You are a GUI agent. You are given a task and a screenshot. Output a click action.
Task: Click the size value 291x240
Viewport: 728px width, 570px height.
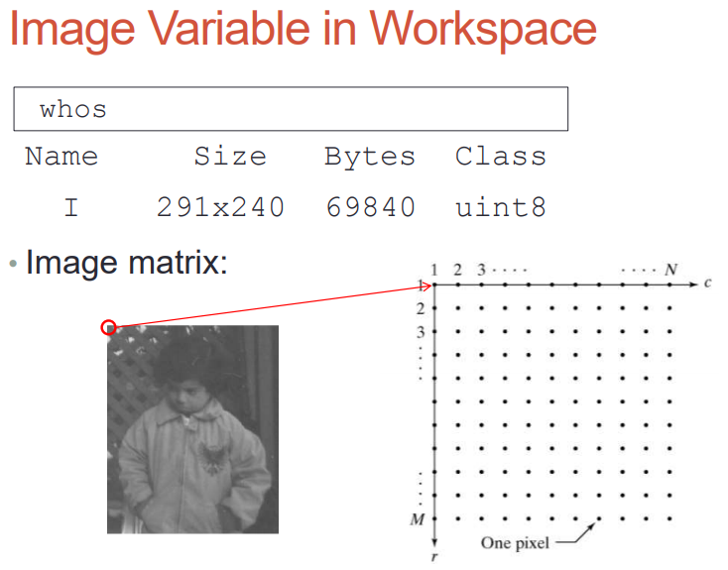click(x=220, y=207)
